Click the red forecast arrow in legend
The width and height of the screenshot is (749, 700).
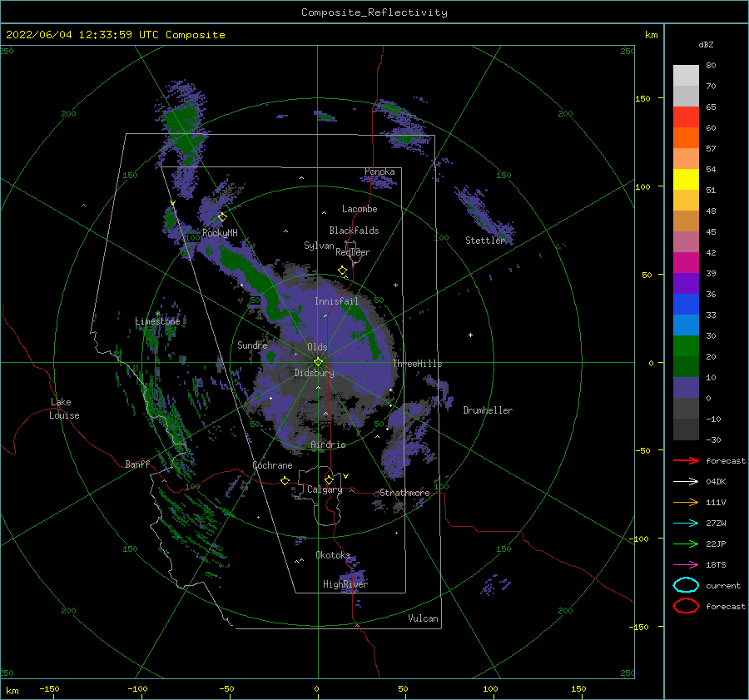[686, 460]
